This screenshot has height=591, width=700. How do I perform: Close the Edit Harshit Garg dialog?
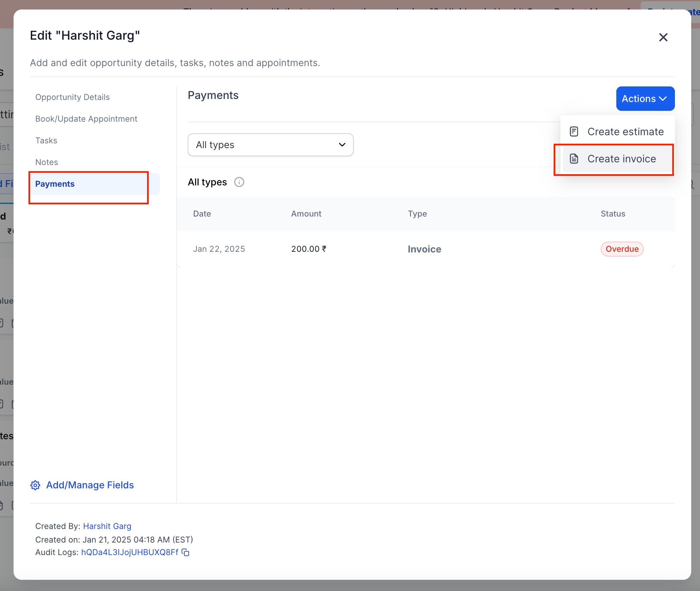663,37
